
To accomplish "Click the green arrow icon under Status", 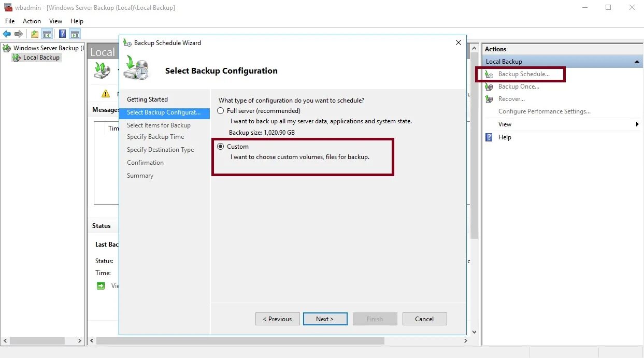I will (x=101, y=285).
